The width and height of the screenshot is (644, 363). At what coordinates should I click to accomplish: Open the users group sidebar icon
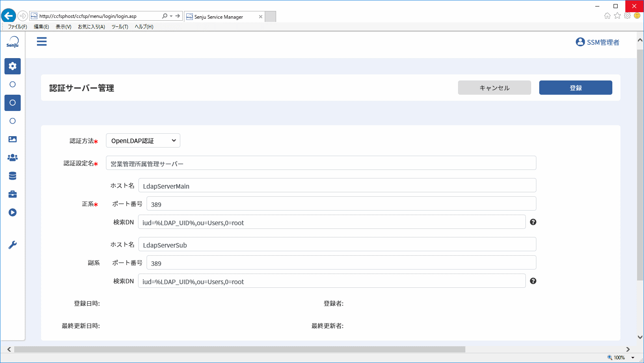point(13,158)
